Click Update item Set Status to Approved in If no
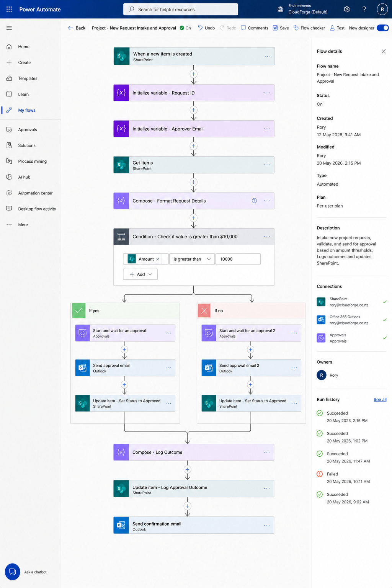This screenshot has width=392, height=588. tap(252, 403)
